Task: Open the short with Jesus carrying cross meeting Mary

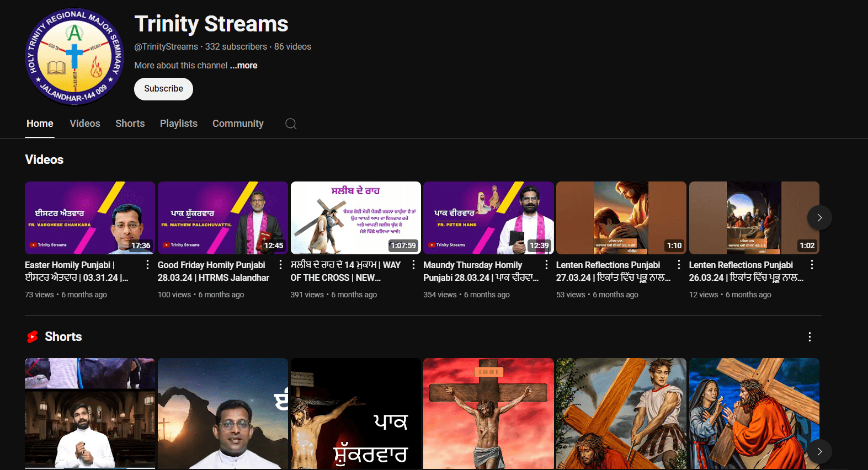Action: 754,414
